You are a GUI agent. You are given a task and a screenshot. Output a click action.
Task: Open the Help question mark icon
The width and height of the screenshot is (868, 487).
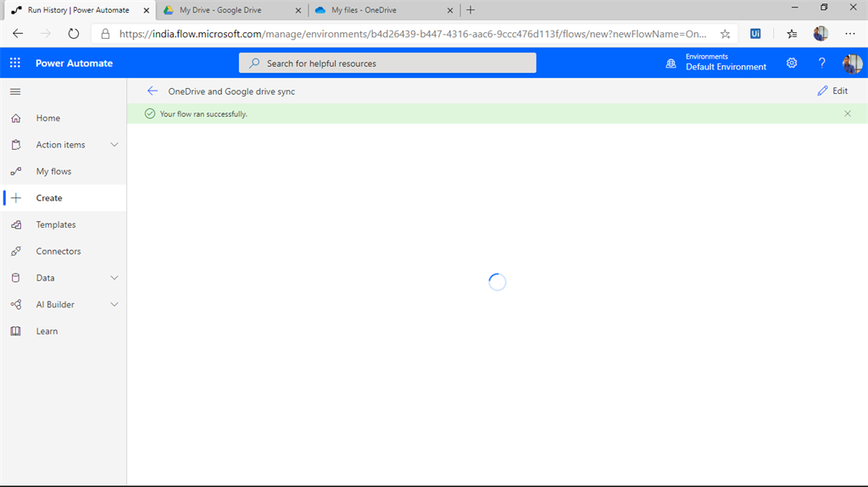821,63
